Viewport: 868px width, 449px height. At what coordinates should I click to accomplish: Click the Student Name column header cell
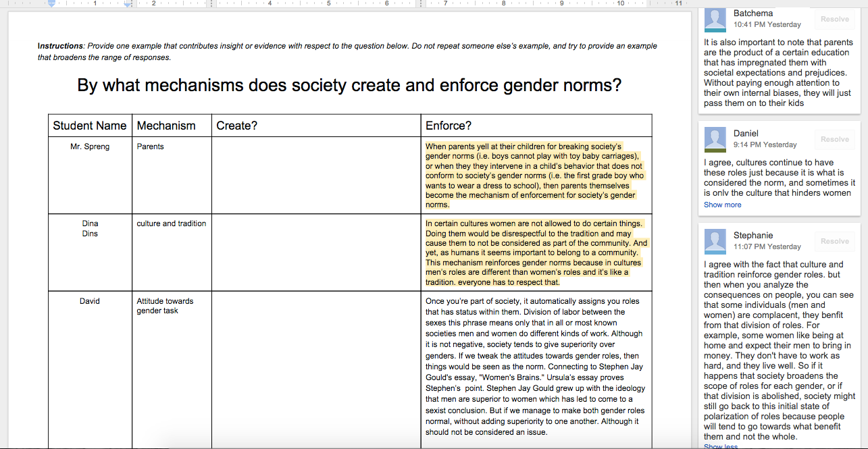[x=90, y=126]
